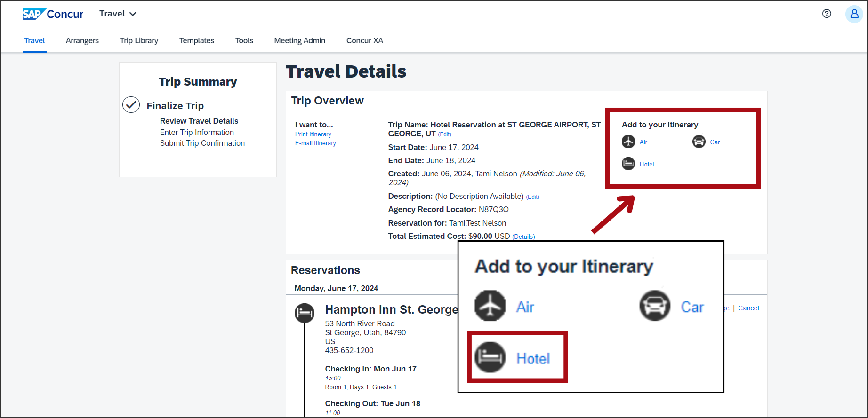Image resolution: width=868 pixels, height=418 pixels.
Task: Expand the Travel dropdown in the header
Action: [x=118, y=14]
